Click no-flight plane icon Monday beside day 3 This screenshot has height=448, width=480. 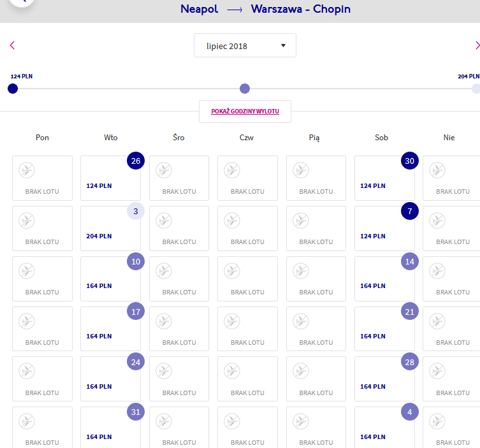click(27, 220)
